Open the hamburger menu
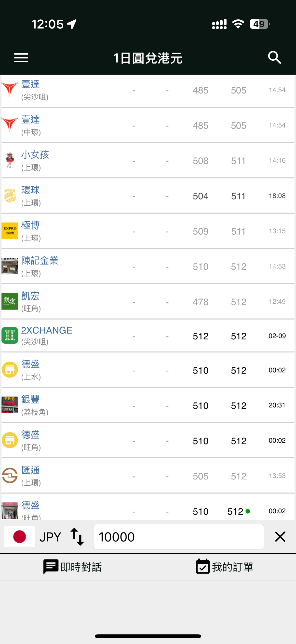The width and height of the screenshot is (296, 644). [x=21, y=58]
